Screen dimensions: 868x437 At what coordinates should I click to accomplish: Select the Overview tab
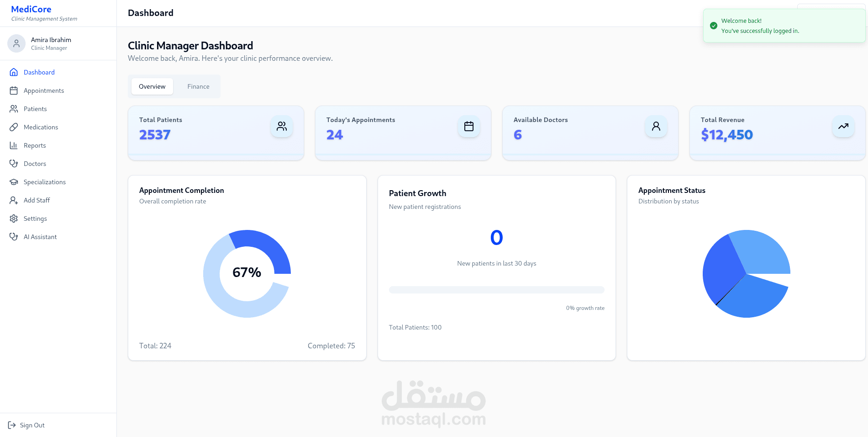(x=152, y=86)
